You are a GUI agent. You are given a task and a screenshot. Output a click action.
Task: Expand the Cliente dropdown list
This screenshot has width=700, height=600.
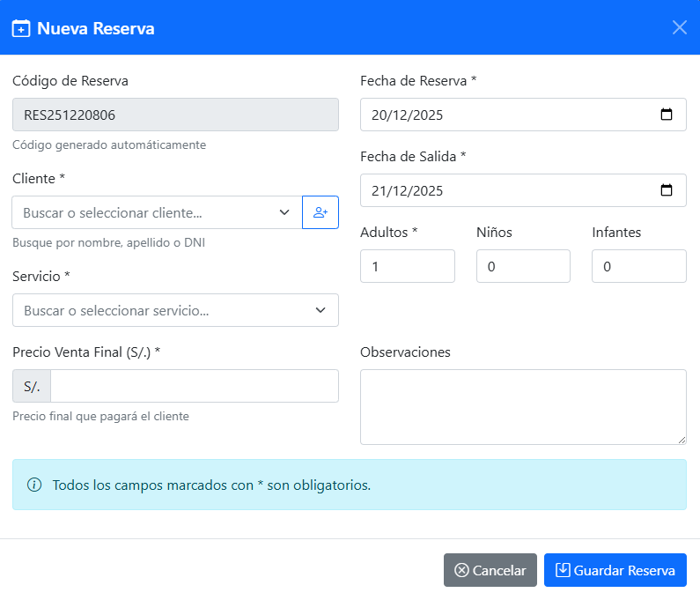[x=284, y=212]
